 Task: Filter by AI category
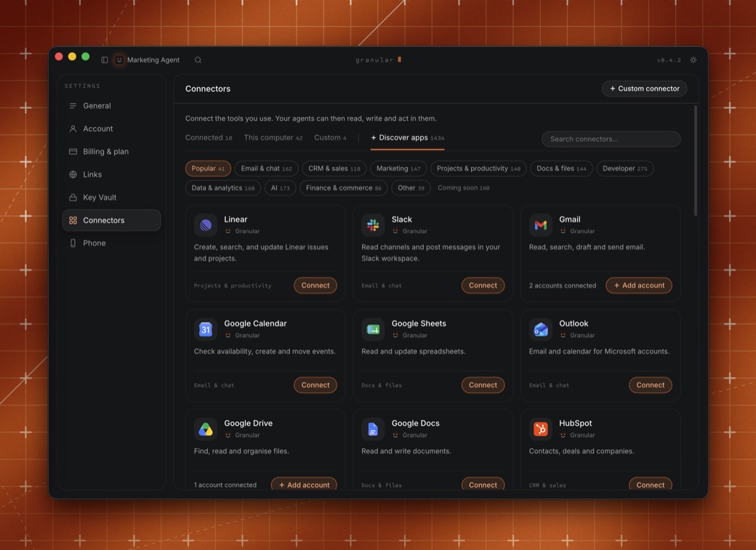pos(280,188)
